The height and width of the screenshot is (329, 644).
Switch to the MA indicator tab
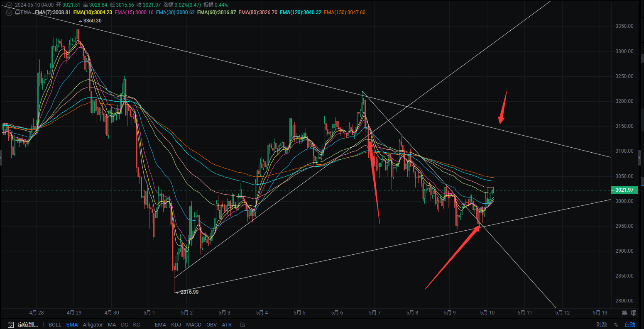(112, 324)
